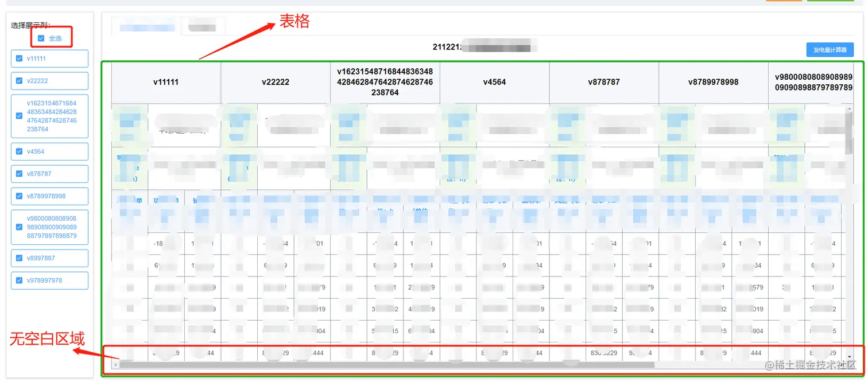Click the title starting with 211221 above the table
The height and width of the screenshot is (382, 868).
[485, 47]
